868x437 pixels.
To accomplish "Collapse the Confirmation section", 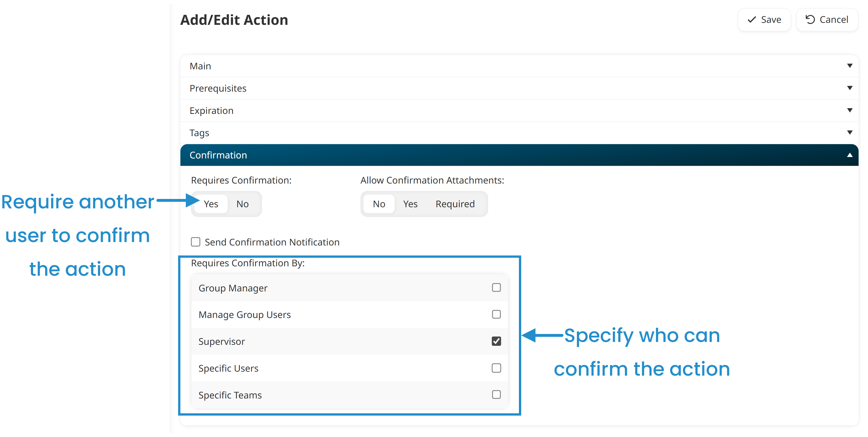I will coord(519,155).
